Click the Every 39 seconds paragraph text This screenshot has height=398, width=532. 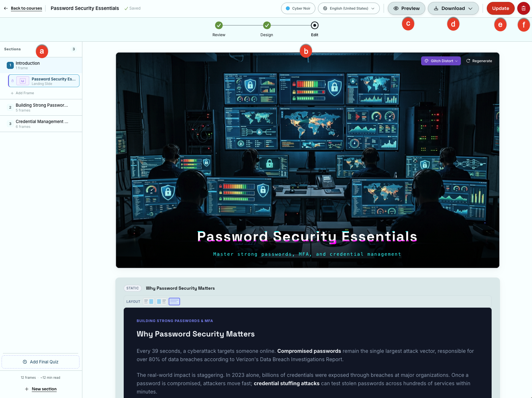305,355
